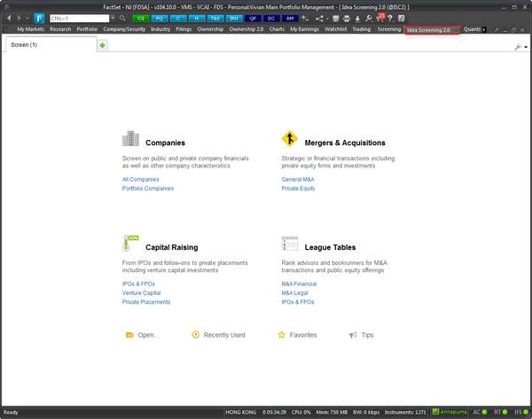This screenshot has height=419, width=532.
Task: Click Tips megaphone button
Action: [362, 335]
